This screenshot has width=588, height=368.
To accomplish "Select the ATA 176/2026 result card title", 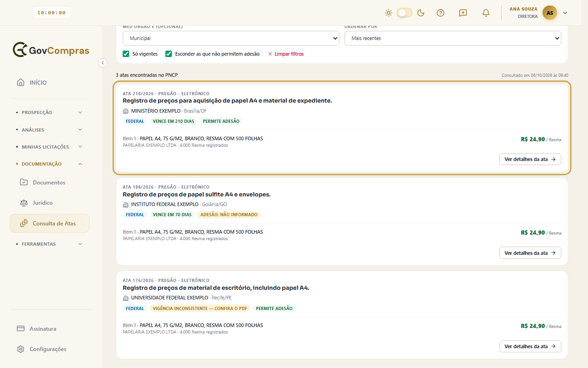I will point(216,288).
